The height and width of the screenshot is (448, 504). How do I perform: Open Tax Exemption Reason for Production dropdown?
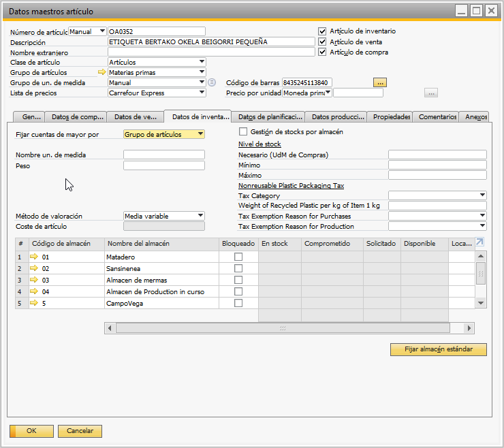point(482,226)
